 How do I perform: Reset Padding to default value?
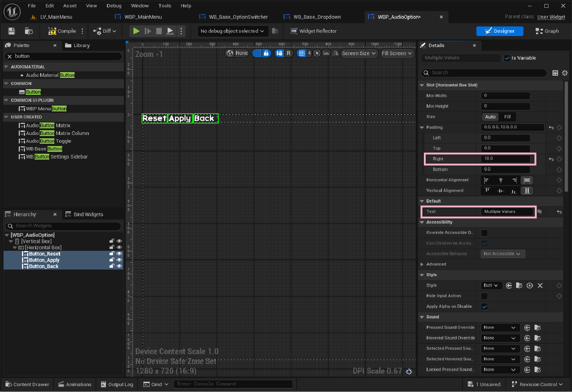point(551,128)
